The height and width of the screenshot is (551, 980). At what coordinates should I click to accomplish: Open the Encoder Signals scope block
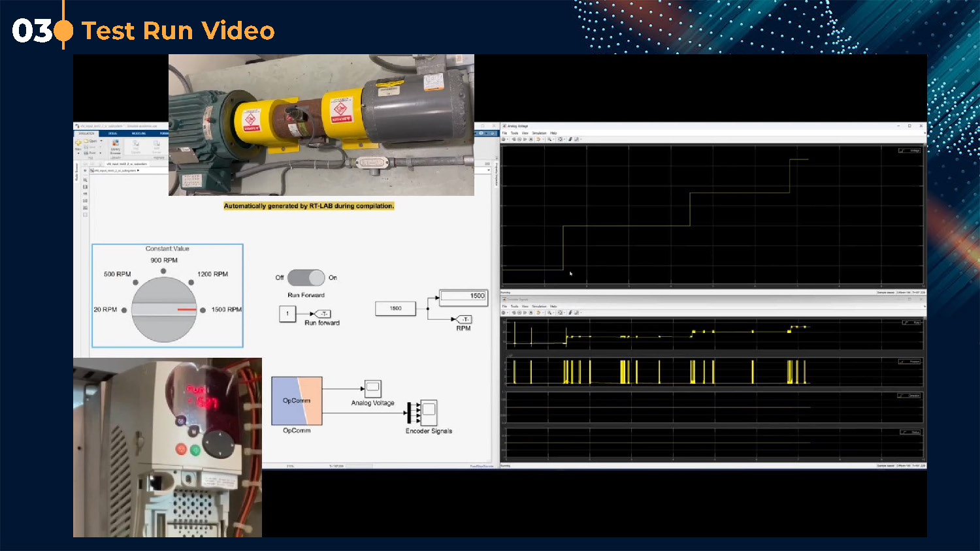(x=429, y=413)
